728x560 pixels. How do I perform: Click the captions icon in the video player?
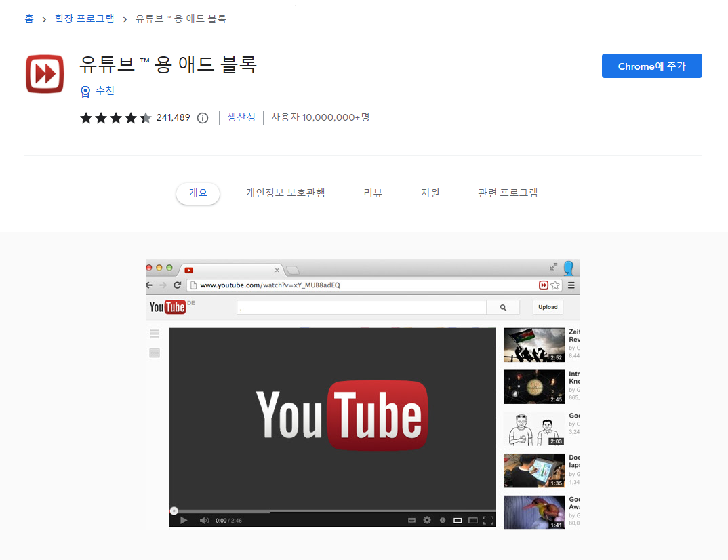point(411,520)
